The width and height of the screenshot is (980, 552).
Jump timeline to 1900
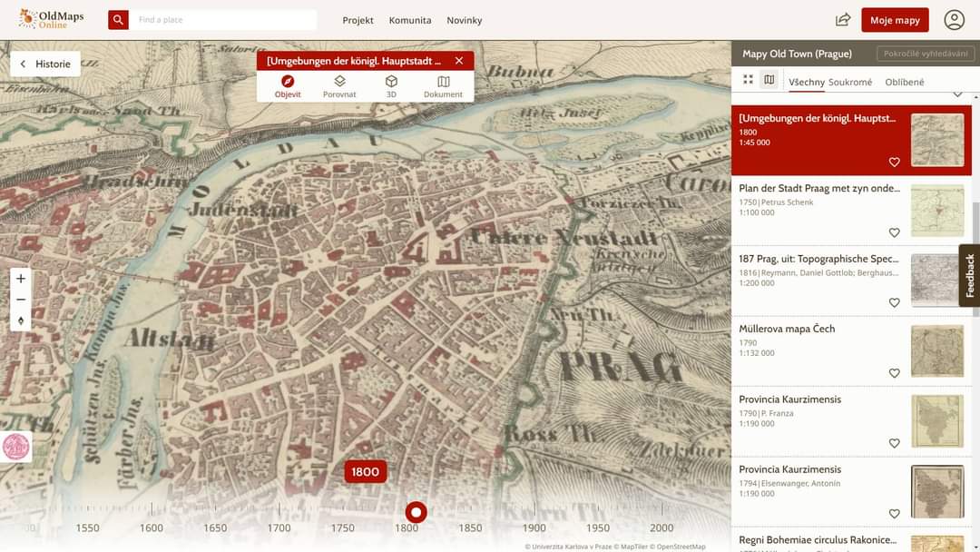534,528
